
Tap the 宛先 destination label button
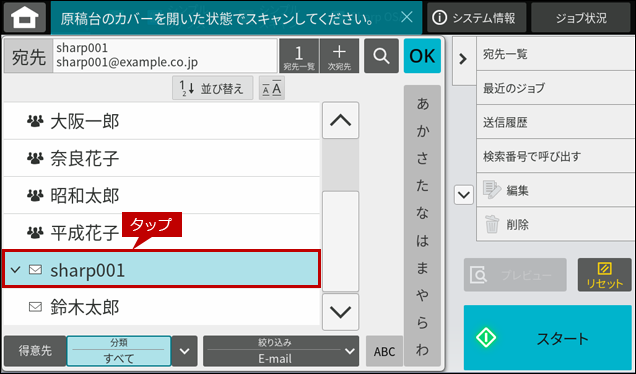pos(28,56)
